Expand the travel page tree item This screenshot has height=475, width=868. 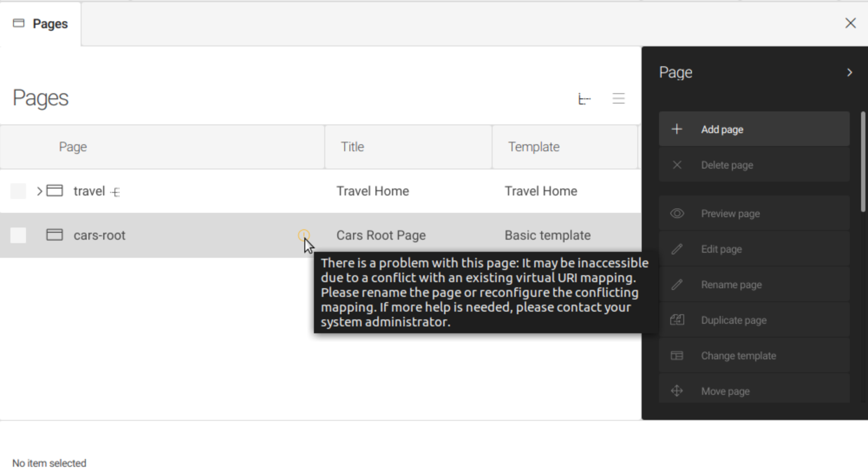click(39, 191)
